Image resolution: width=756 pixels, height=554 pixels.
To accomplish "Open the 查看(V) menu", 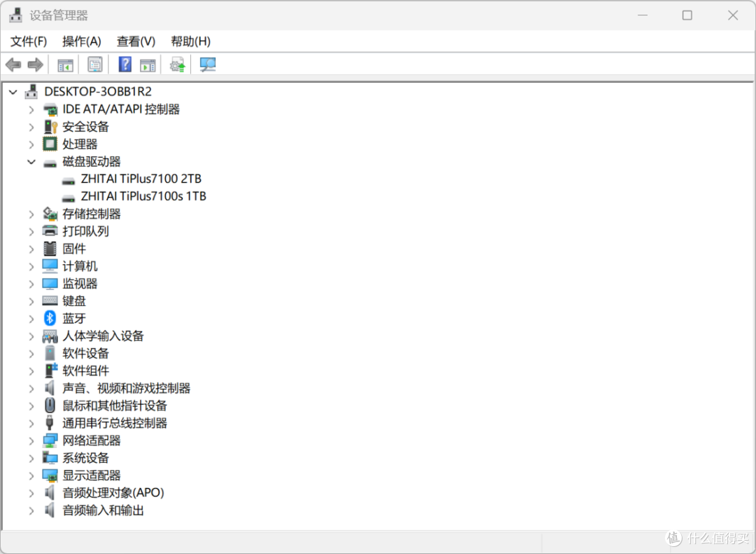I will [136, 41].
